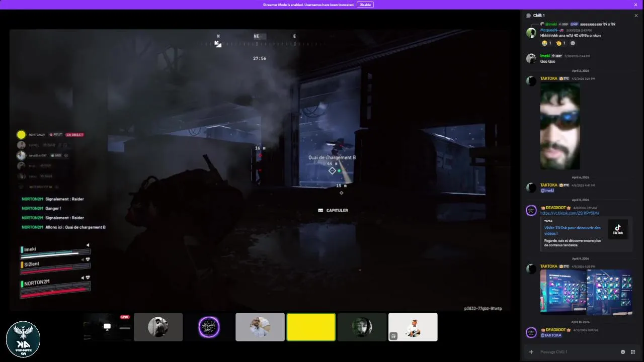Click Imeki health bar in squad list
The width and height of the screenshot is (644, 362).
click(x=55, y=255)
